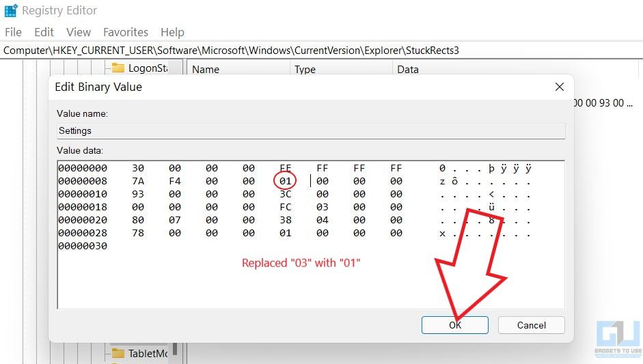Click byte 03 in row 00000018
Viewport: 643px width, 364px height.
tap(323, 207)
